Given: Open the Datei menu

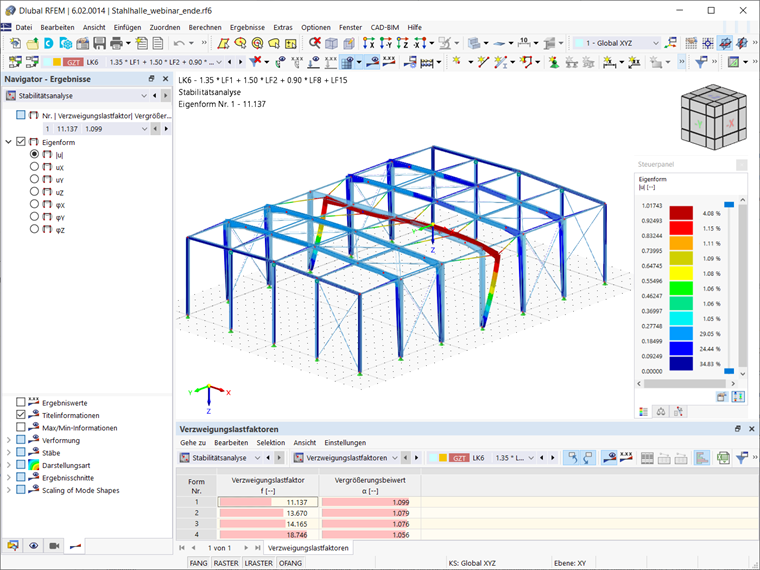Looking at the screenshot, I should coord(23,27).
